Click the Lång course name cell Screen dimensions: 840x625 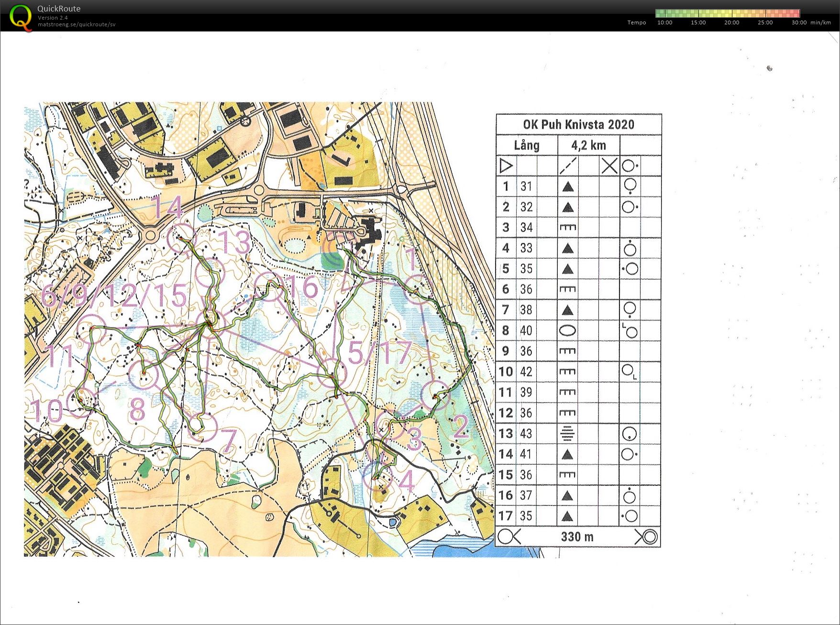[x=527, y=145]
